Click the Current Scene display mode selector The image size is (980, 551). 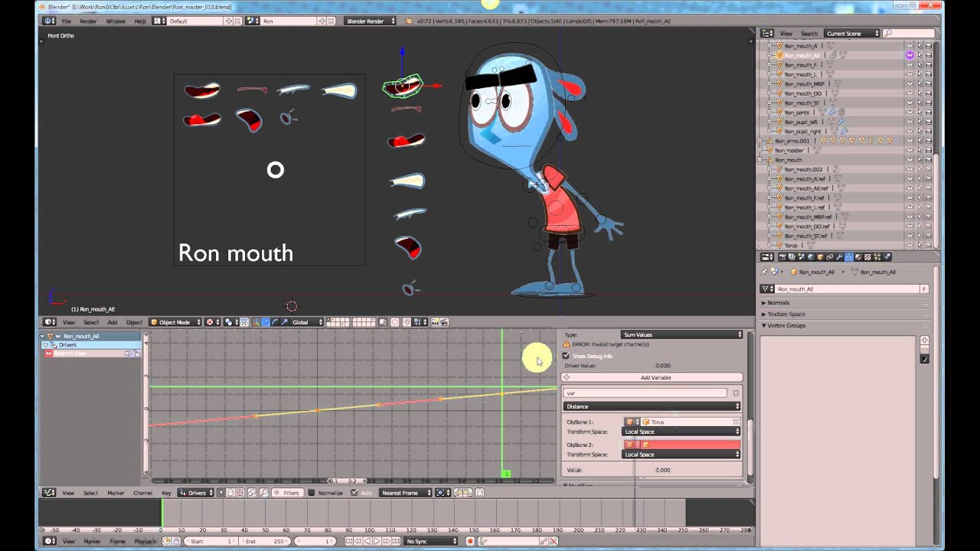click(x=851, y=34)
